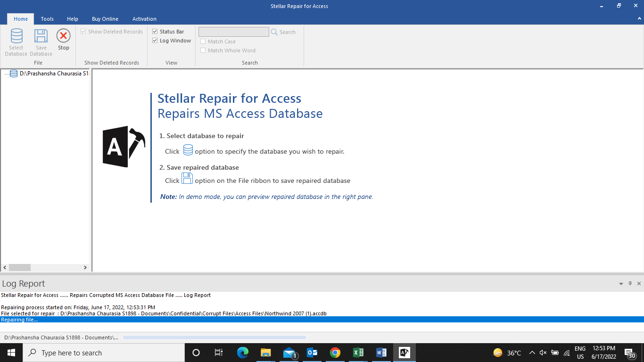This screenshot has height=362, width=644.
Task: Open Excel from taskbar
Action: (x=358, y=353)
